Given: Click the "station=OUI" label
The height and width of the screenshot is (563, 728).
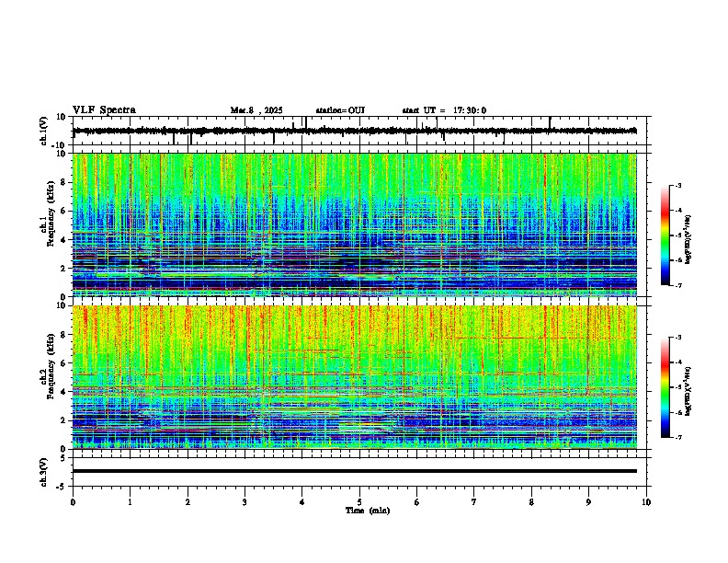Looking at the screenshot, I should 340,110.
